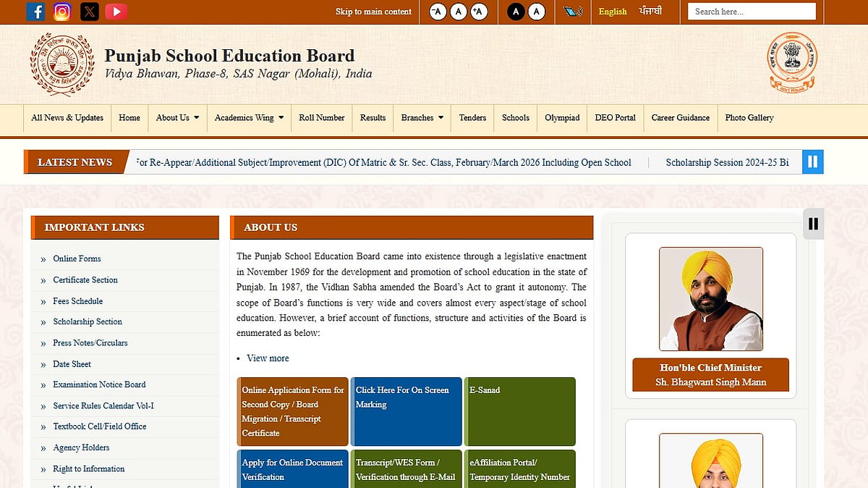Click the Search here input field
Viewport: 868px width, 488px height.
[752, 12]
